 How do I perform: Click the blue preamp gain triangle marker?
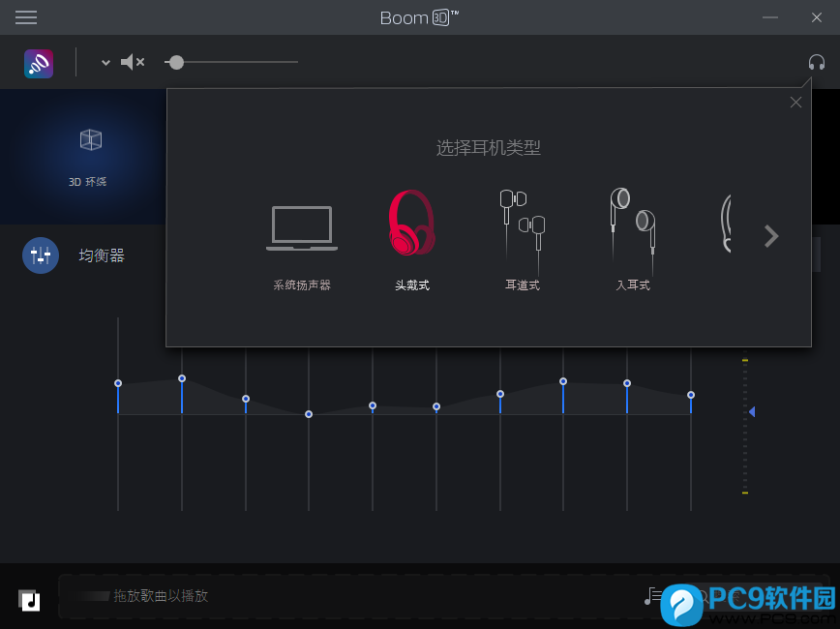click(x=751, y=412)
